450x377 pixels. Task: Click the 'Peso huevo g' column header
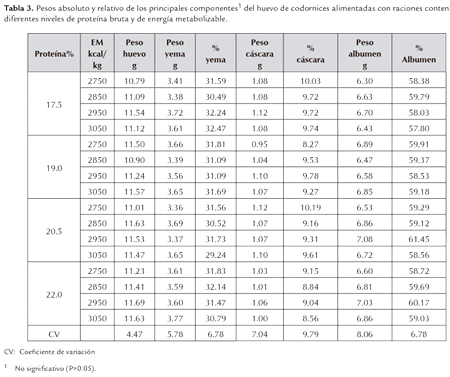(134, 54)
